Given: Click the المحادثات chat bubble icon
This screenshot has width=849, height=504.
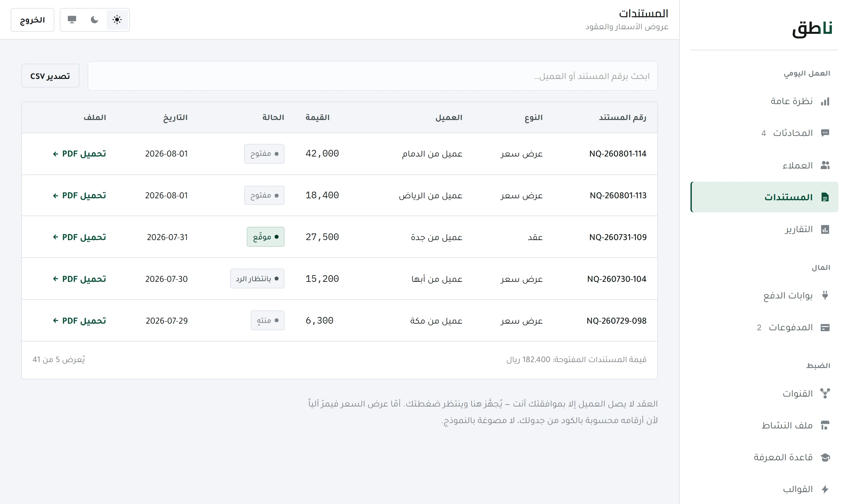Looking at the screenshot, I should pos(825,133).
